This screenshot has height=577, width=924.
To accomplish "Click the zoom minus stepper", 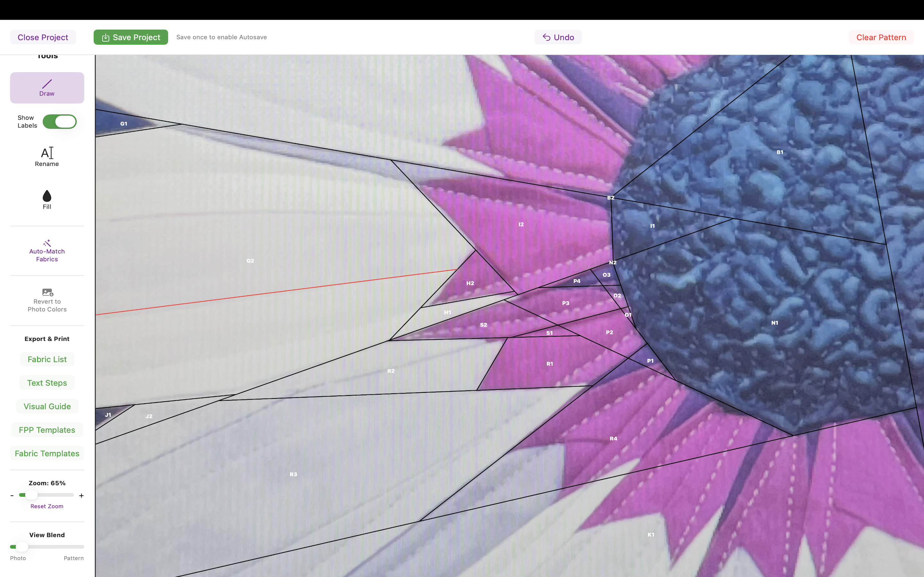I will [12, 495].
